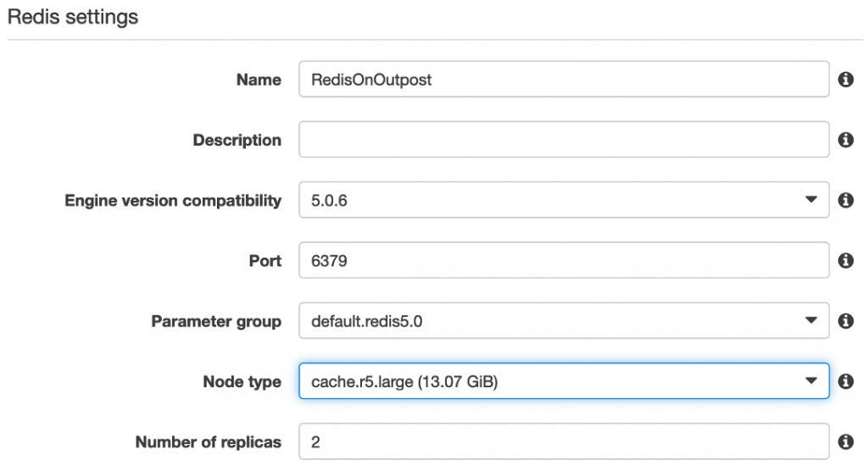868x472 pixels.
Task: Click the Number of replicas label
Action: pos(209,441)
